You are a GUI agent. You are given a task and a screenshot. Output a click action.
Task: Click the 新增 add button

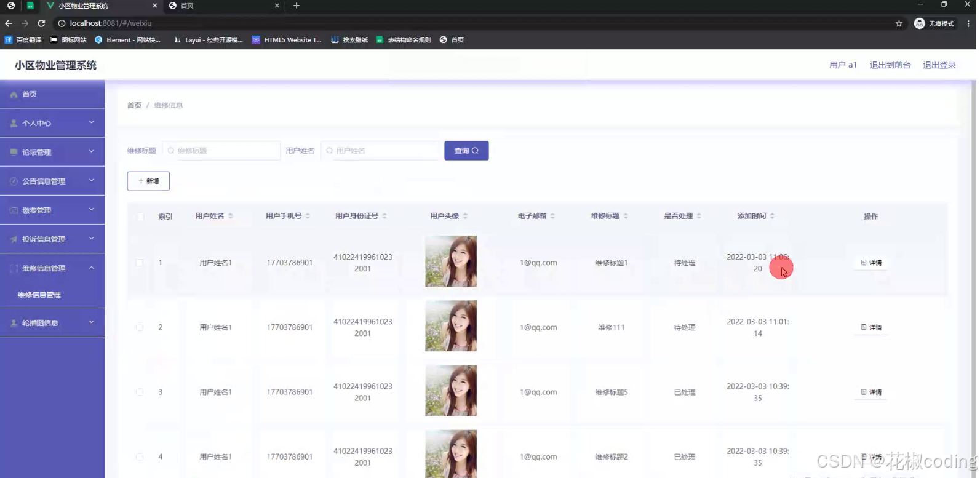click(148, 181)
